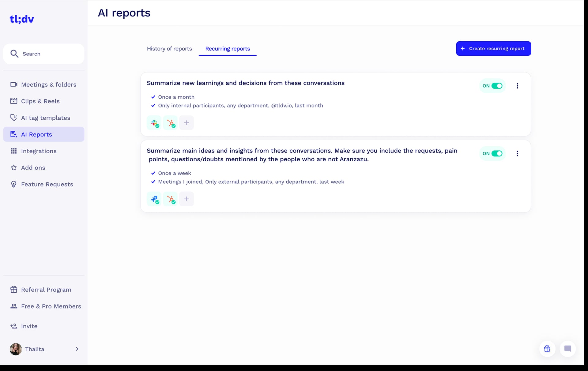Image resolution: width=588 pixels, height=371 pixels.
Task: Click Slack integration icon on monthly report
Action: tap(154, 123)
